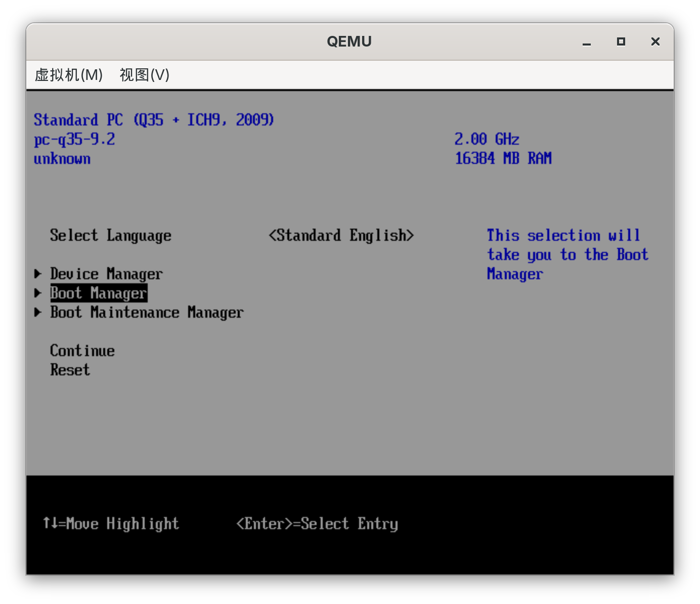Viewport: 700px width, 604px height.
Task: Click the arrow beside Device Manager
Action: 38,274
